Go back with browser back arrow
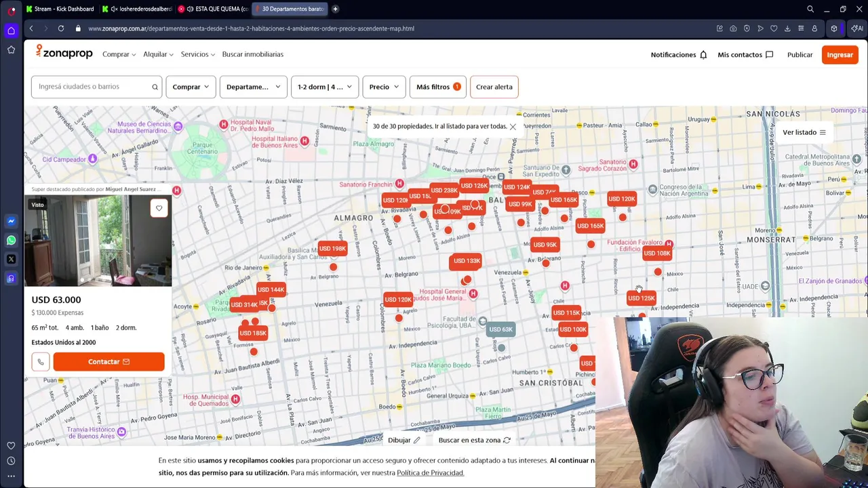 (x=31, y=28)
